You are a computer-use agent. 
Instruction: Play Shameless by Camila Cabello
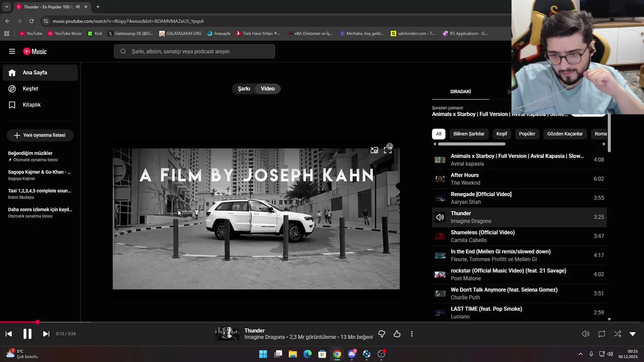point(519,236)
